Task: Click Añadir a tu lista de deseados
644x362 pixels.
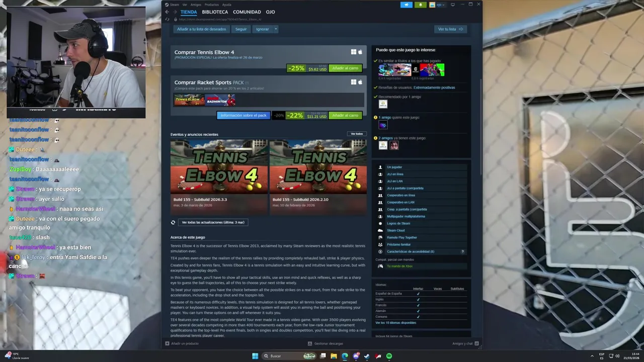Action: pyautogui.click(x=201, y=29)
